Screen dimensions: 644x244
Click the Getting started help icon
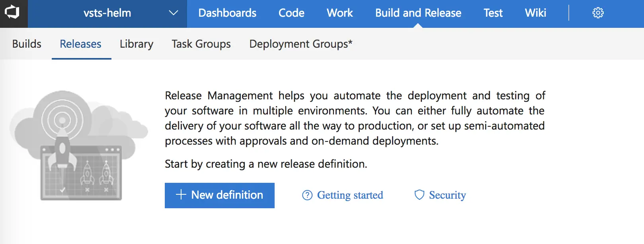click(307, 195)
